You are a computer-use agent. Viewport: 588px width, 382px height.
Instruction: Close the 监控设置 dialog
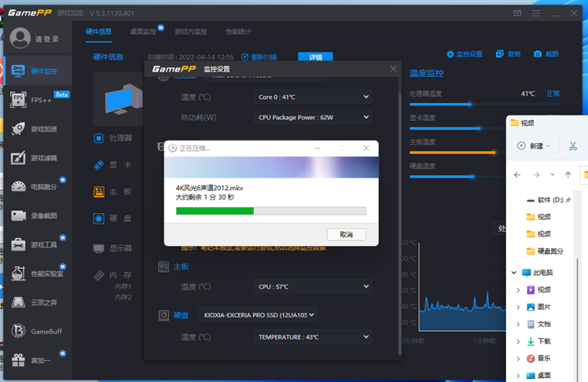click(x=393, y=68)
